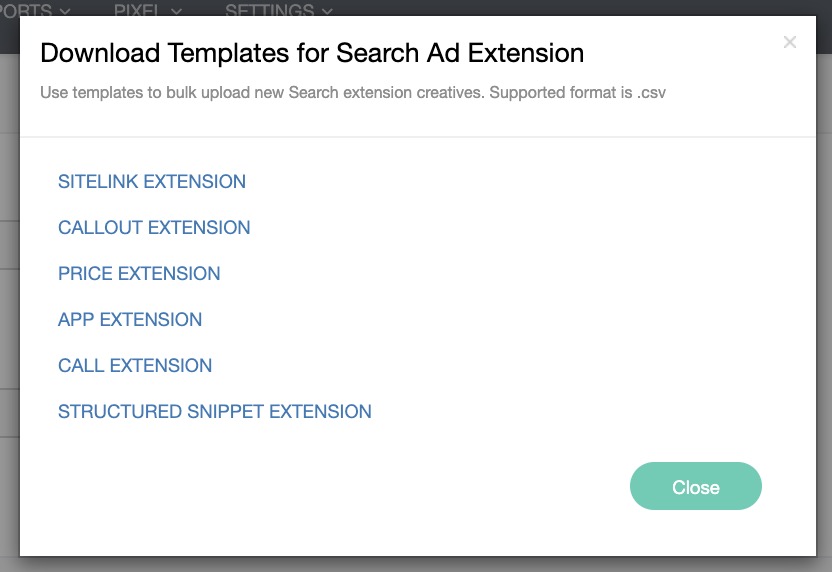Click the blank area right of the template links

point(600,300)
